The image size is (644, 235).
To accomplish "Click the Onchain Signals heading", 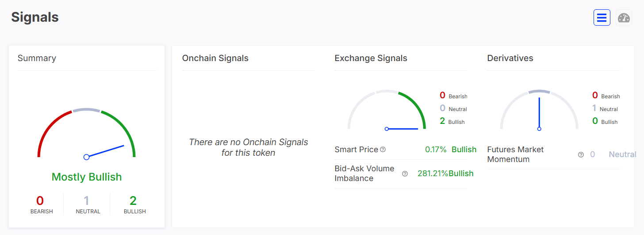I will tap(215, 58).
